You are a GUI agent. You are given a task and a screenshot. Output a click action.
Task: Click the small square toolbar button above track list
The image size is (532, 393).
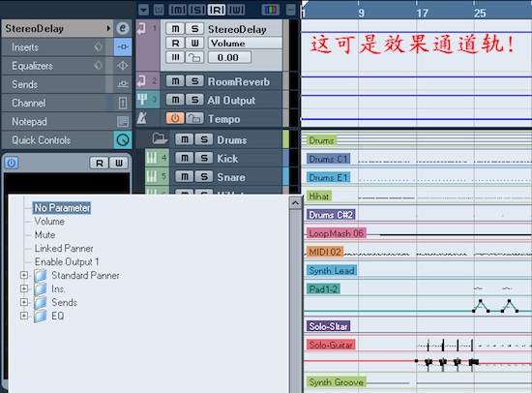click(159, 10)
